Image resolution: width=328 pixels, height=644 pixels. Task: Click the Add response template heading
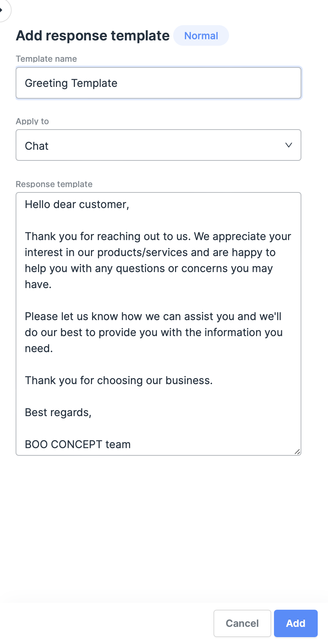click(x=93, y=36)
